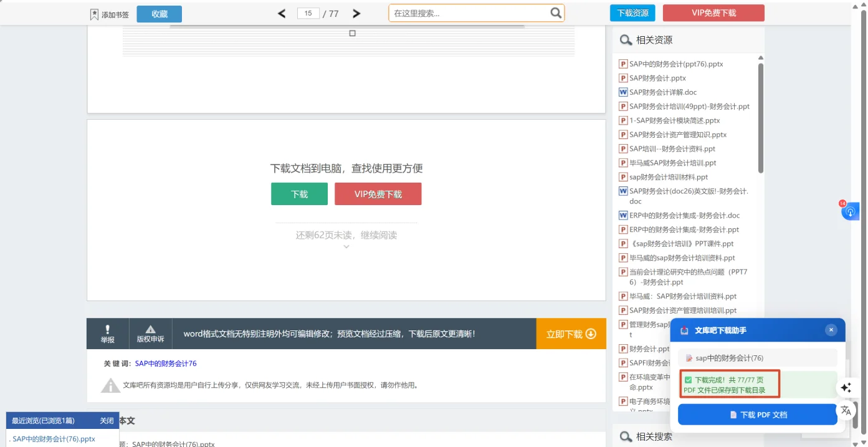Screen dimensions: 868x447
Task: Click PowerPoint icon beside 财务会计.ppt
Action: (623, 349)
